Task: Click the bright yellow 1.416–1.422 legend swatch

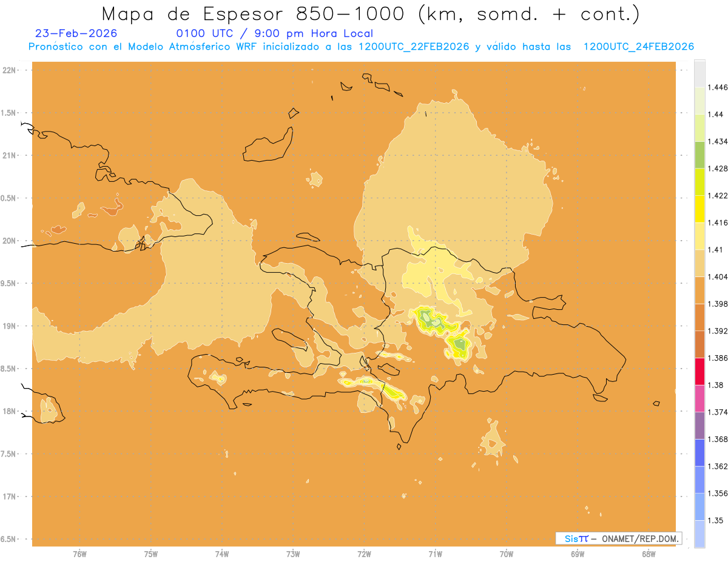Action: tap(699, 209)
